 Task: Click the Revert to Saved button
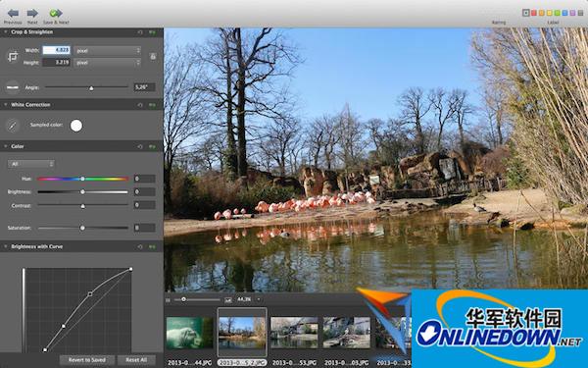point(87,360)
